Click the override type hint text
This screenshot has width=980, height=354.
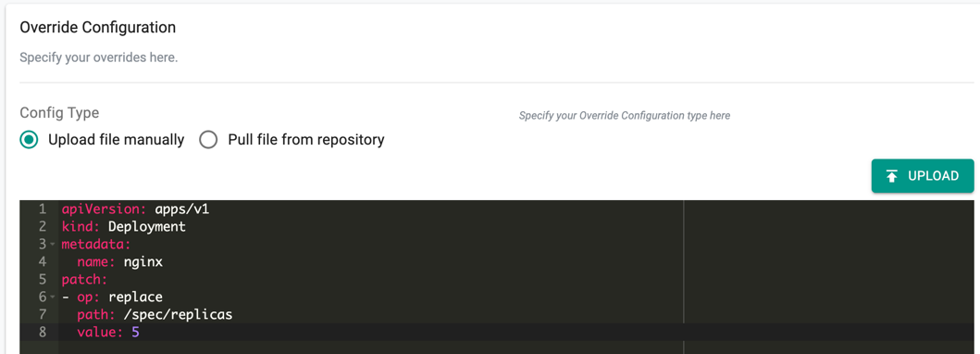point(625,116)
